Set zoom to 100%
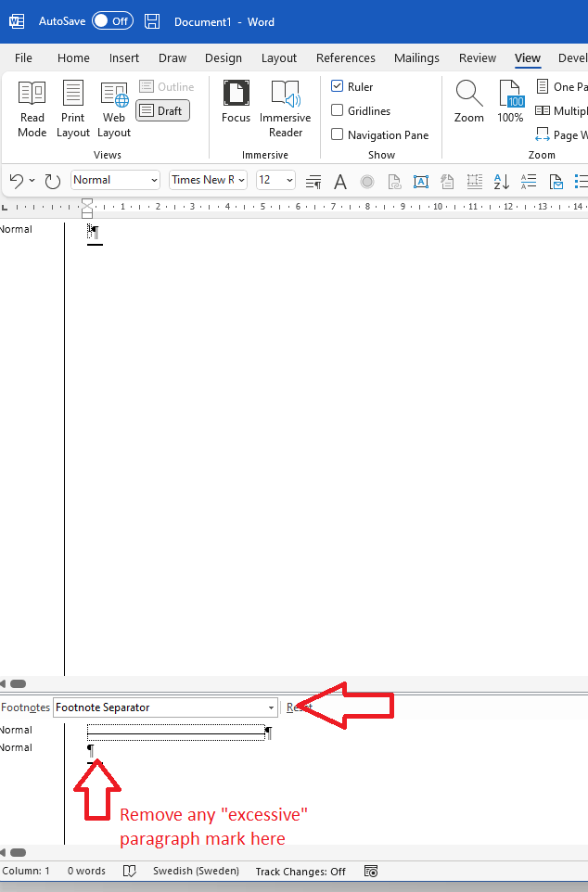Image resolution: width=588 pixels, height=892 pixels. 510,102
